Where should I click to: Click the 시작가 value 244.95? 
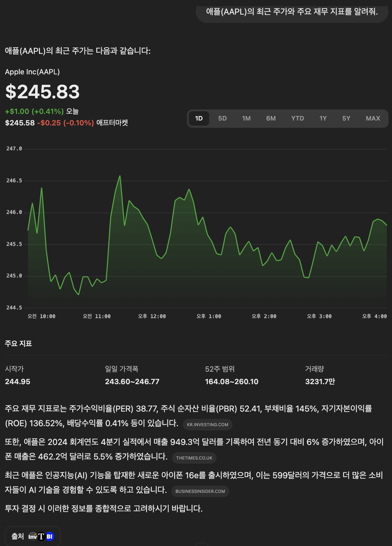coord(18,381)
